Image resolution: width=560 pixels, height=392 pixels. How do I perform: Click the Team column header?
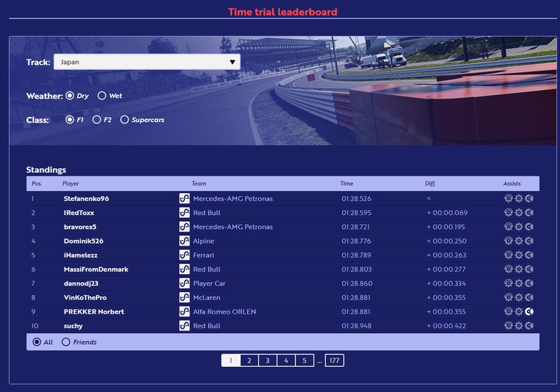199,183
